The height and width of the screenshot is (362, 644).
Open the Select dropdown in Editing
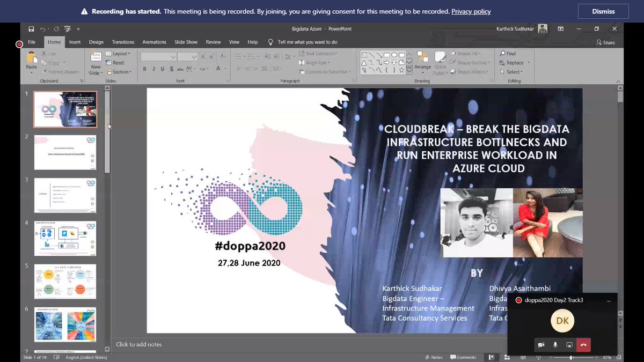point(510,72)
